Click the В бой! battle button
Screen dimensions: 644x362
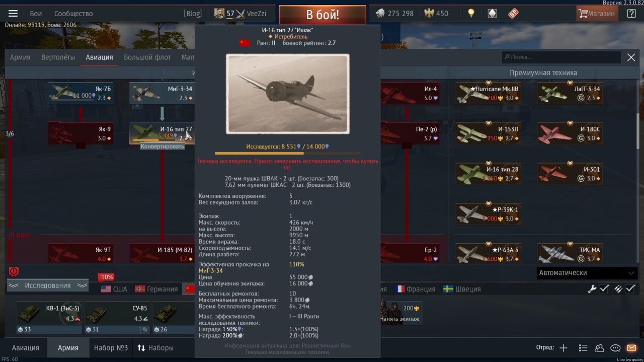[x=323, y=15]
